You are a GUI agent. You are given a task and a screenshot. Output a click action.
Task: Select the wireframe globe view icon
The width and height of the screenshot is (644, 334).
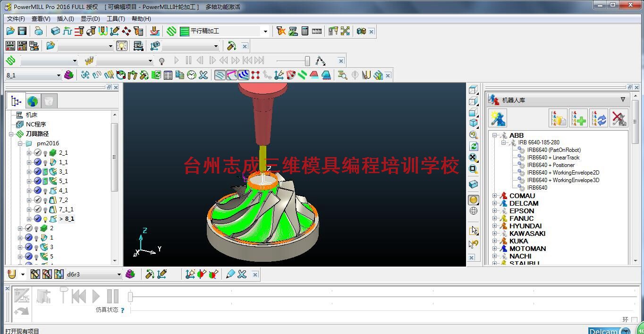point(474,211)
